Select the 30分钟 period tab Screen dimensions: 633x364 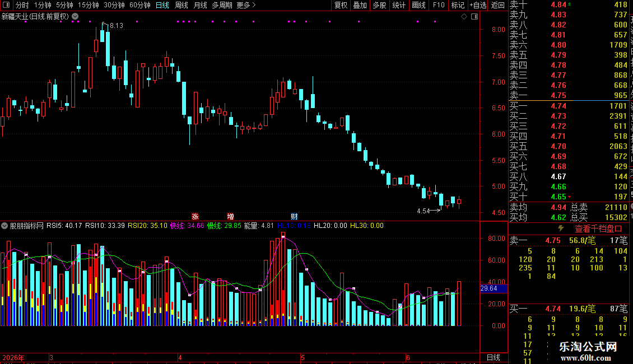(114, 5)
